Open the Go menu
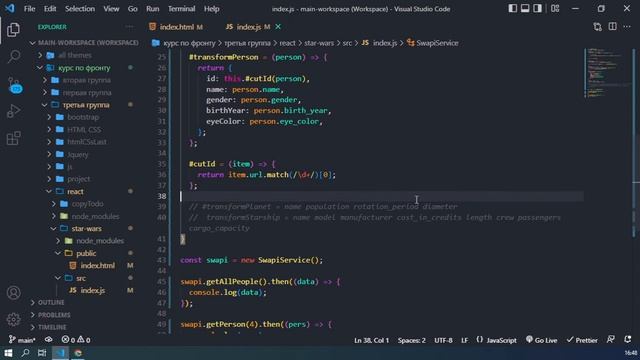 pyautogui.click(x=133, y=9)
